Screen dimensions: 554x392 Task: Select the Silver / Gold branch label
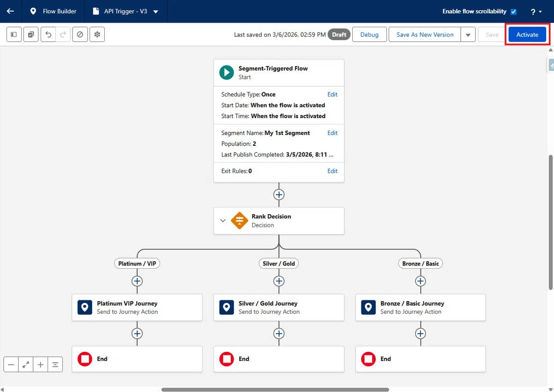click(279, 264)
